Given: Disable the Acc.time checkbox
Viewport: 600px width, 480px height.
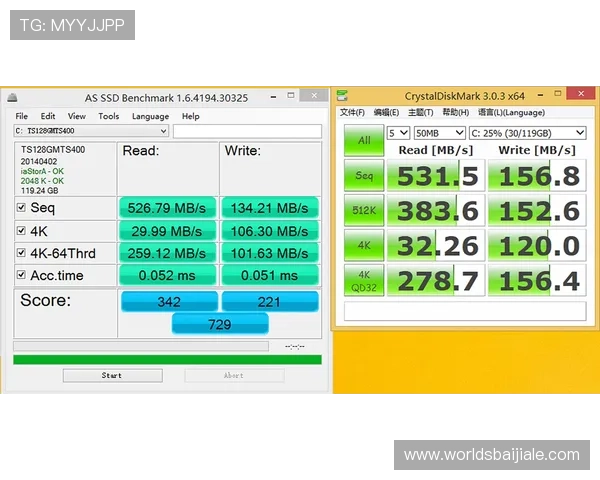Looking at the screenshot, I should coord(22,275).
